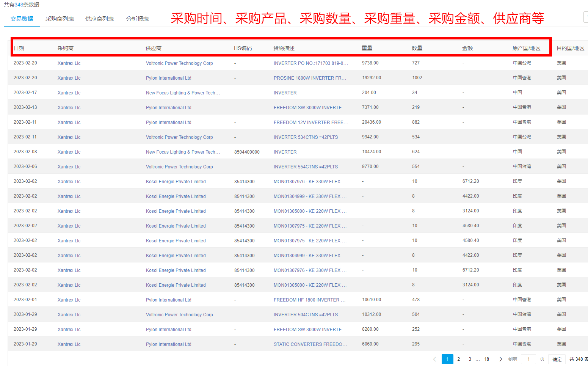The image size is (588, 366).
Task: Click the 确定 button in pagination
Action: coord(557,359)
